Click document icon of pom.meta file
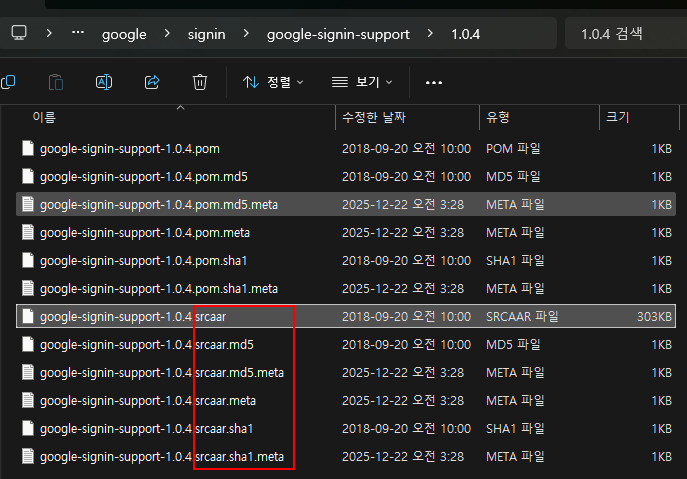The width and height of the screenshot is (687, 479). pyautogui.click(x=28, y=232)
